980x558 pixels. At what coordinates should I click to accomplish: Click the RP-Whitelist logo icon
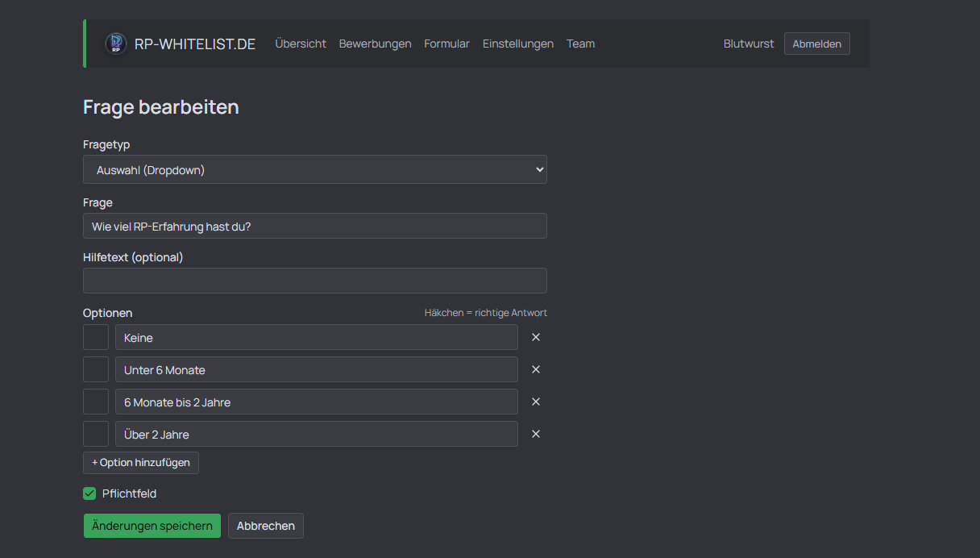point(116,44)
